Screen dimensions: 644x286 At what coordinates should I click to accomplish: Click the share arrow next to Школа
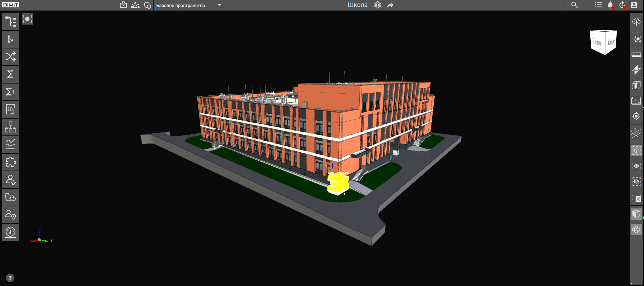(390, 5)
